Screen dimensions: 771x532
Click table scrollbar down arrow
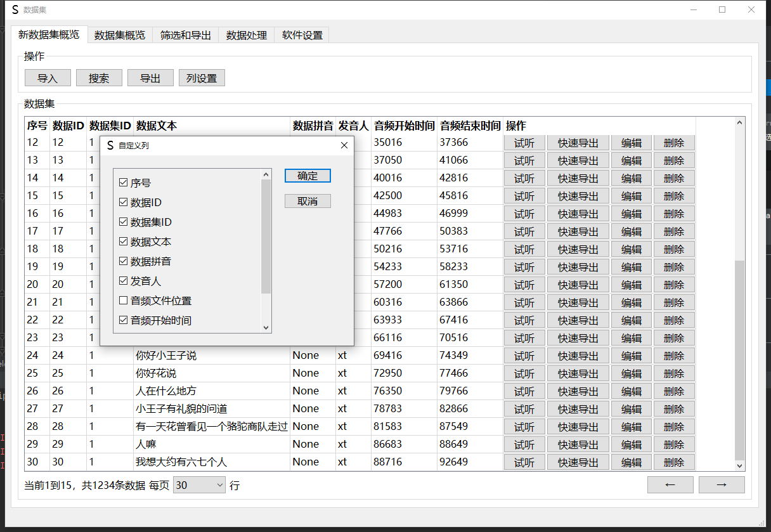739,465
